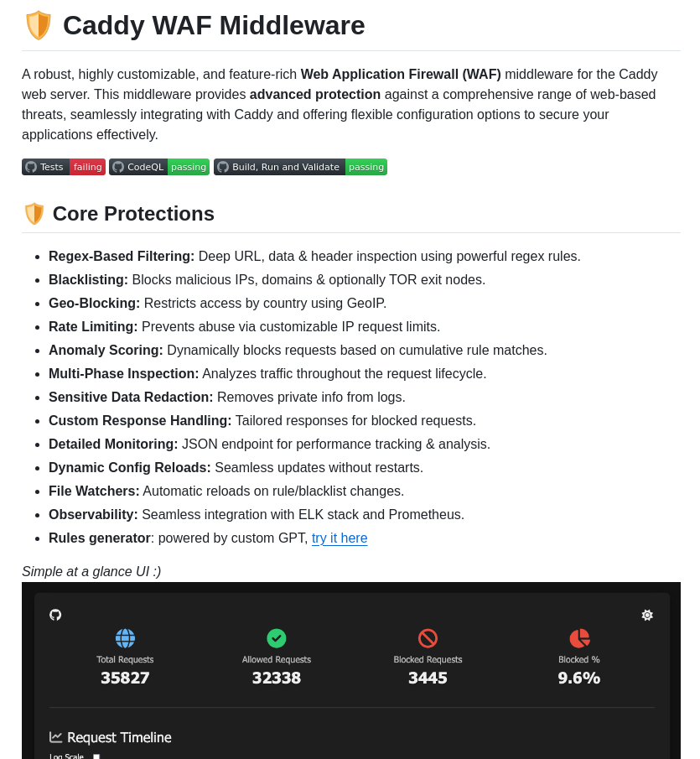Open dashboard settings via the gear icon
Screen dimensions: 700x759
pyautogui.click(x=647, y=615)
